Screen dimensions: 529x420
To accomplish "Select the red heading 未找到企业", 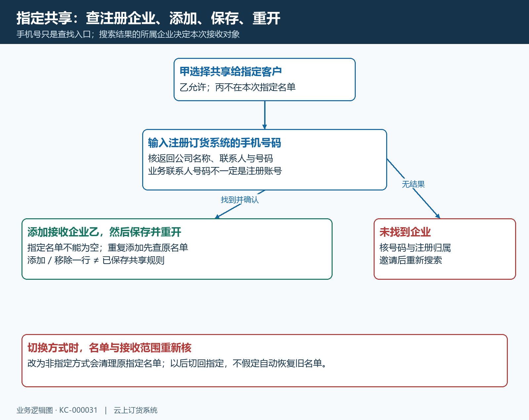I will [x=405, y=232].
